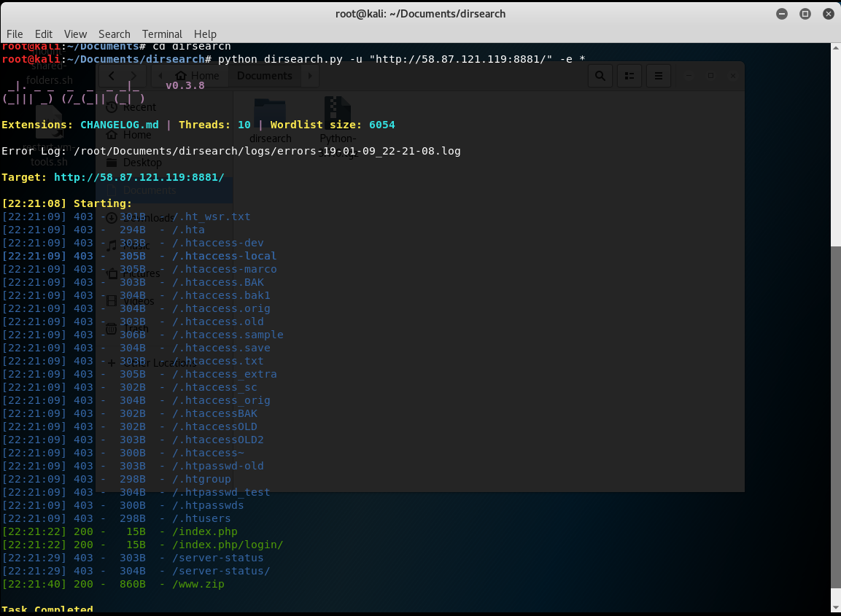Open the Edit menu in terminal
The height and width of the screenshot is (616, 841).
point(44,34)
